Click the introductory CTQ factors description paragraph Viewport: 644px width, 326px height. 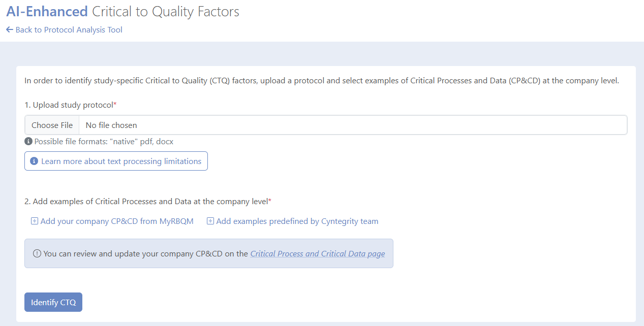(x=322, y=81)
